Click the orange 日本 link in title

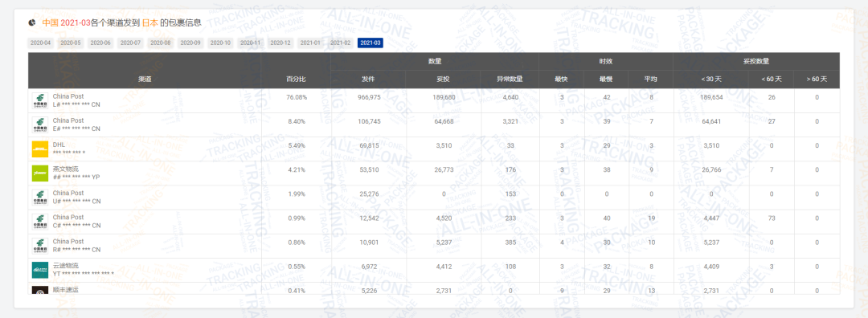(x=150, y=22)
